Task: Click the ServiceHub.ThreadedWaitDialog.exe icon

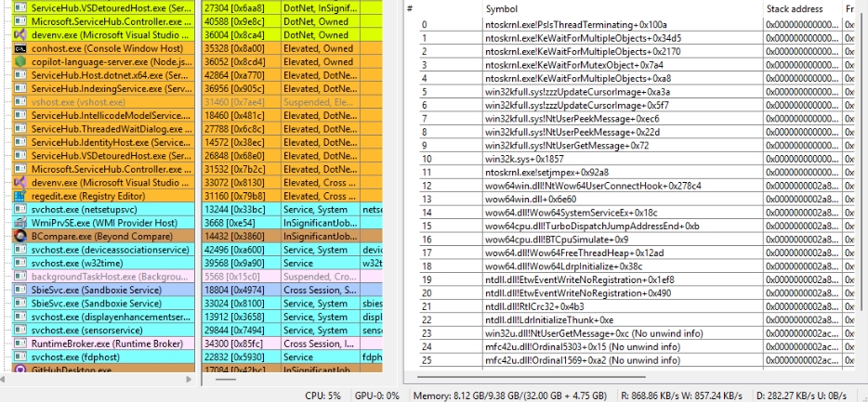Action: pos(20,129)
